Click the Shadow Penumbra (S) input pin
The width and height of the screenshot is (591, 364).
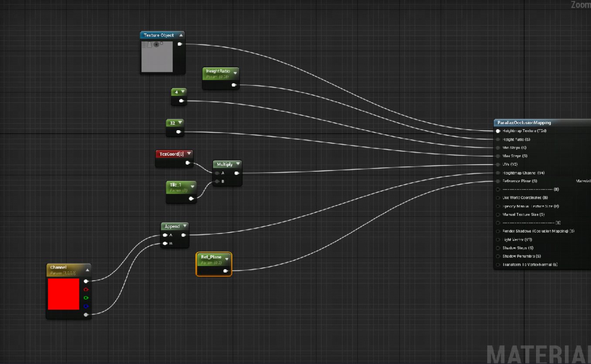498,256
